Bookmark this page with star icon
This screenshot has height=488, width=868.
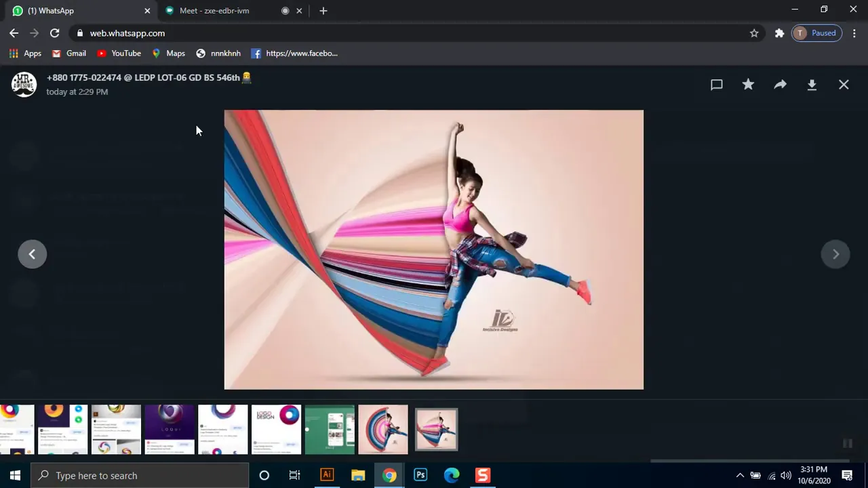coord(754,33)
